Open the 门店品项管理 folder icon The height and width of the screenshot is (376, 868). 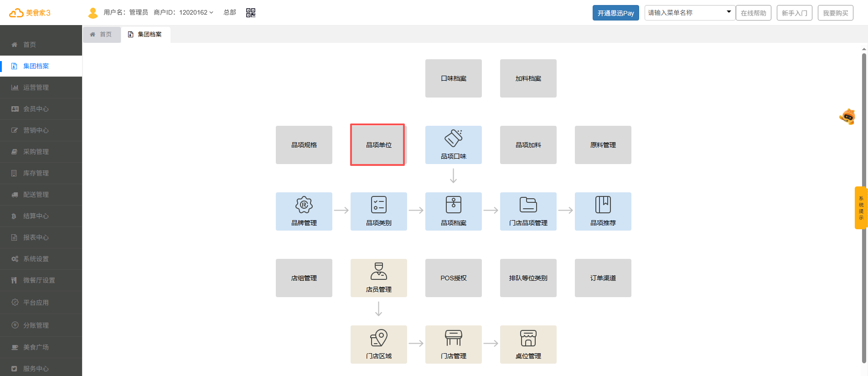[x=528, y=206]
